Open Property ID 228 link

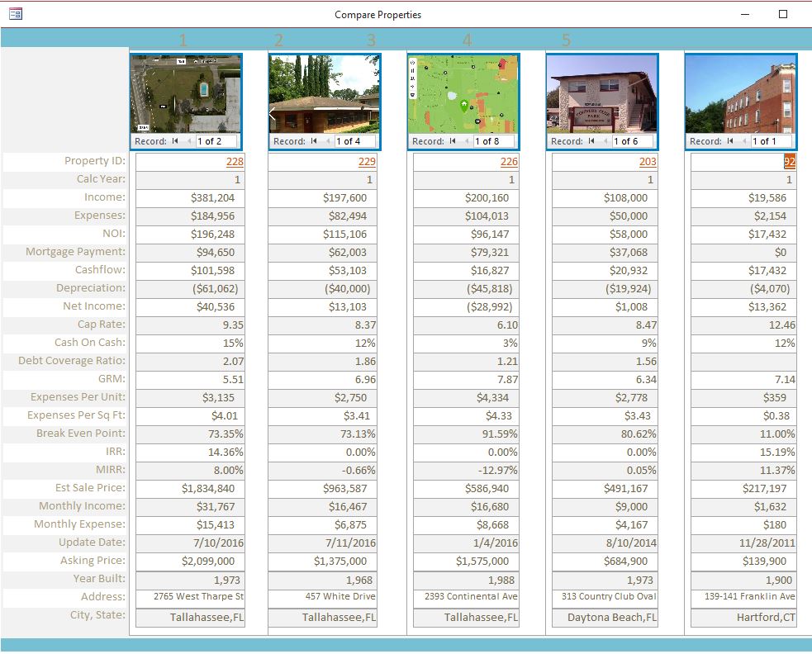point(235,162)
